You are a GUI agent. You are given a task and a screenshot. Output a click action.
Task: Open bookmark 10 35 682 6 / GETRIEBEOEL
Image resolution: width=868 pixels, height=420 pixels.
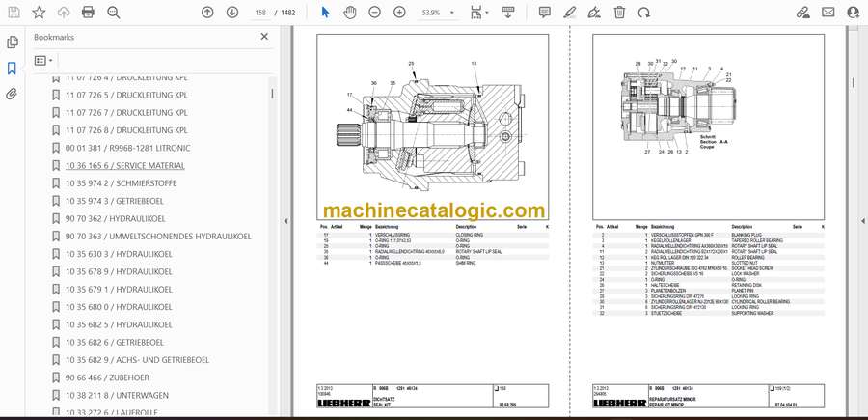pyautogui.click(x=115, y=343)
